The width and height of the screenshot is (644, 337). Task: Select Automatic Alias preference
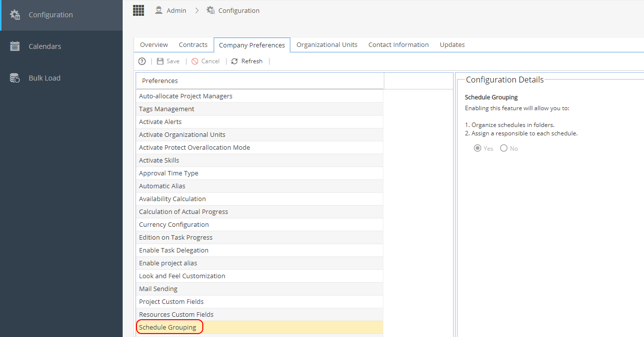pyautogui.click(x=259, y=186)
